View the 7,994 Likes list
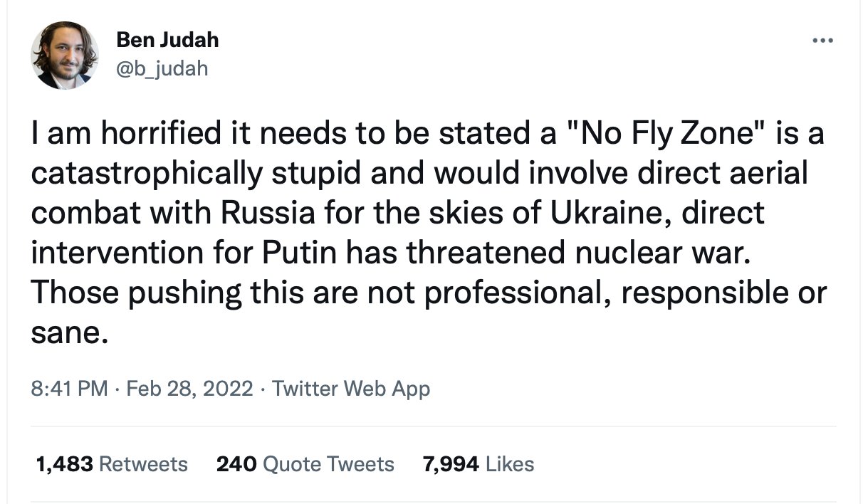 tap(478, 464)
